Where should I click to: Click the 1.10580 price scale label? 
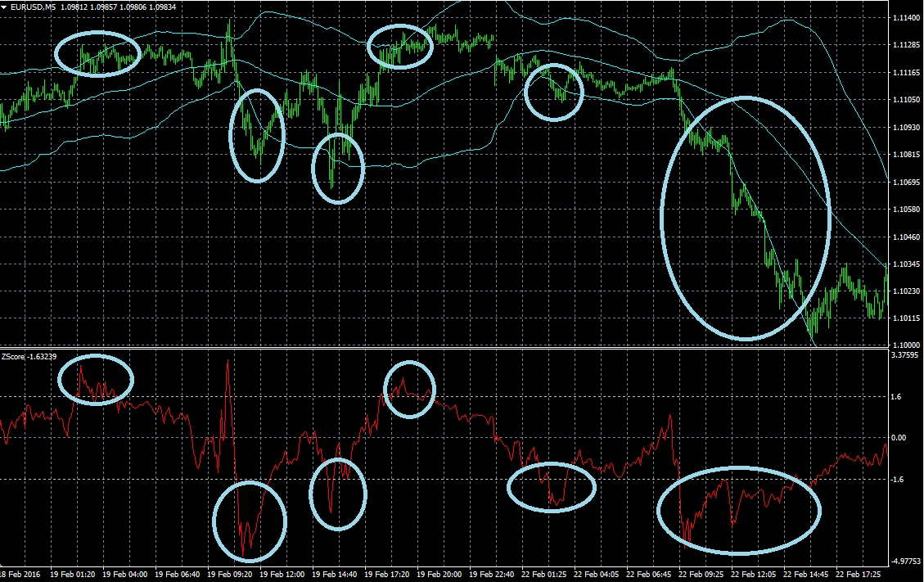[904, 210]
